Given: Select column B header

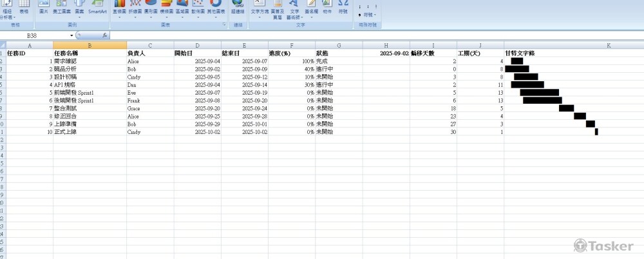Looking at the screenshot, I should point(90,46).
